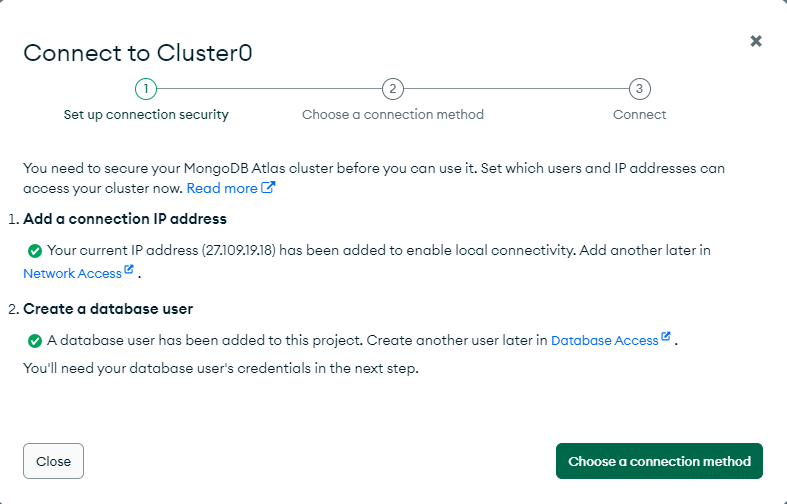Click the 'Create a database user' heading
The image size is (787, 504).
point(108,309)
